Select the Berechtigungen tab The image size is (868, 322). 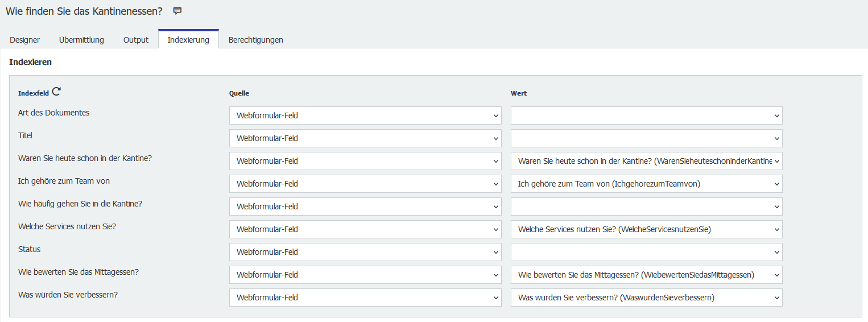pyautogui.click(x=256, y=40)
